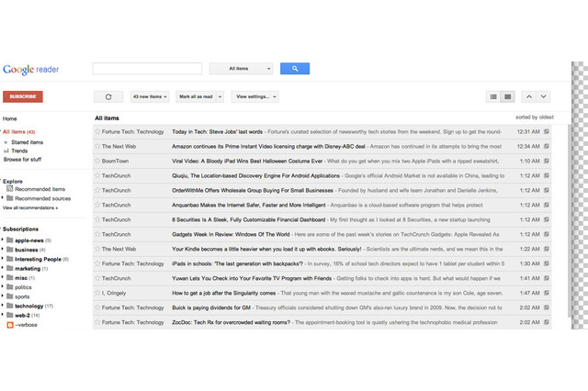This screenshot has height=391, width=588.
Task: Star the Today in Tech Steve Jobs item
Action: point(97,131)
